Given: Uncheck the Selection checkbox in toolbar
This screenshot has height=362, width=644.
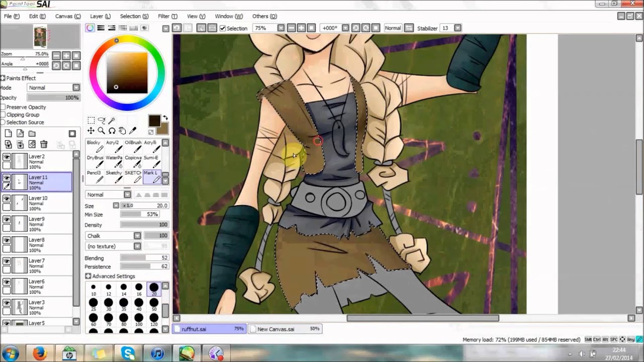Looking at the screenshot, I should pyautogui.click(x=223, y=28).
